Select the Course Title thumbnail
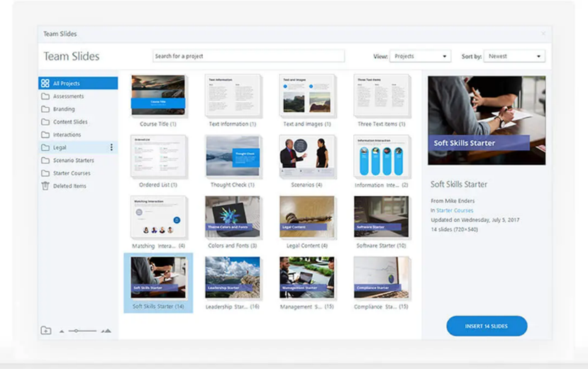 tap(158, 95)
